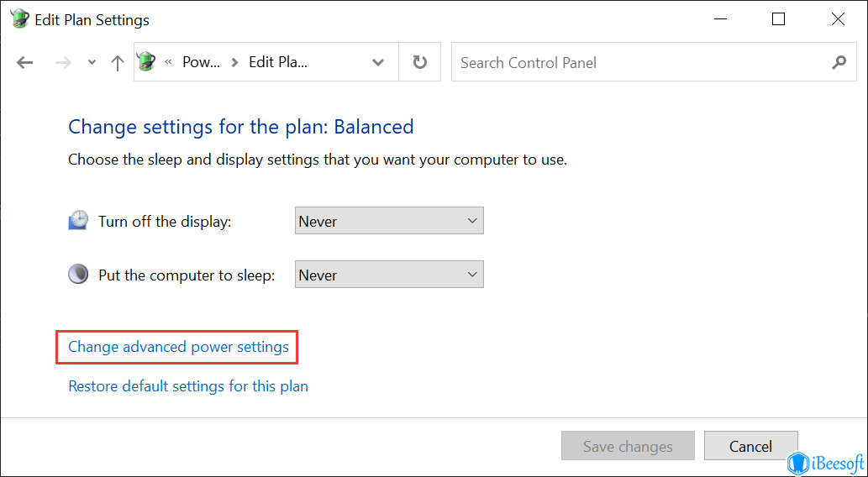Click the Edit Plan Settings title bar icon

click(20, 18)
